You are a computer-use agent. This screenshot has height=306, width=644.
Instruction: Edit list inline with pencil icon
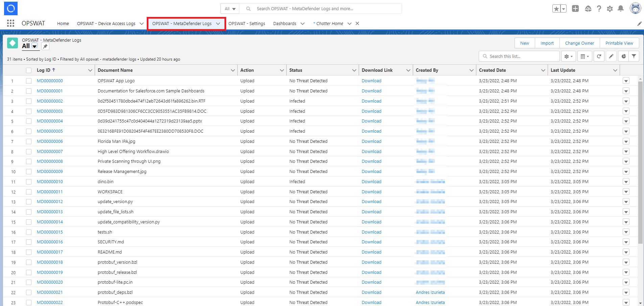tap(611, 56)
